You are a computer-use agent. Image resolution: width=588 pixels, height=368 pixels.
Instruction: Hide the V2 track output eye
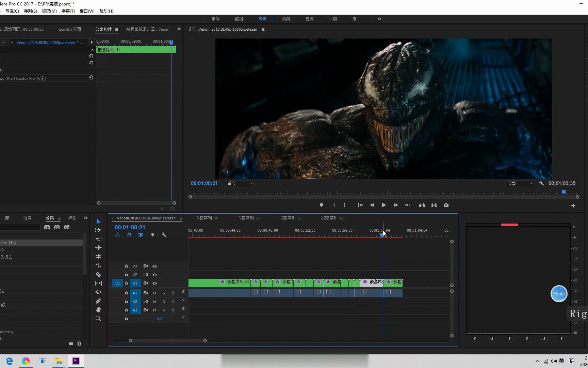point(155,275)
